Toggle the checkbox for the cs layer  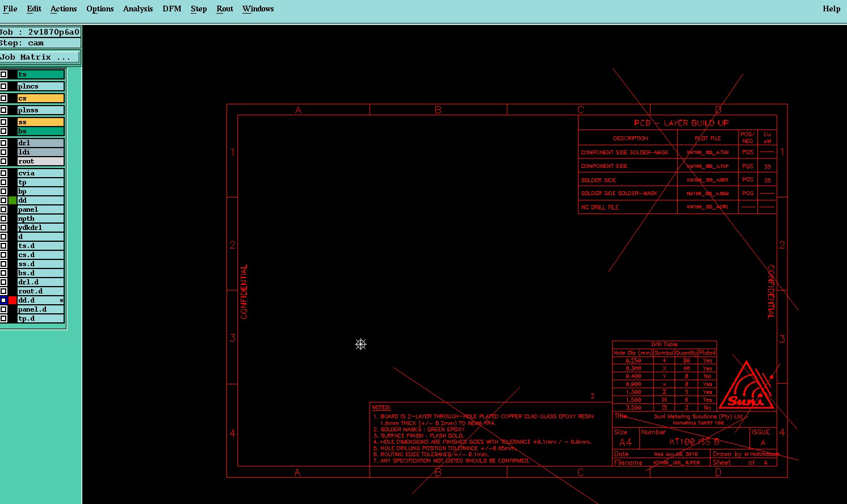point(3,98)
